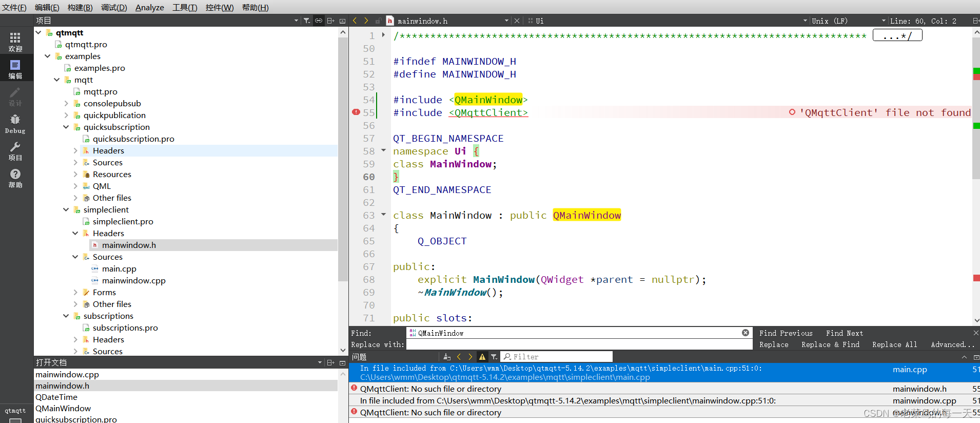Select mainwindow.cpp in the project tree
Viewport: 980px width, 423px height.
pos(133,280)
